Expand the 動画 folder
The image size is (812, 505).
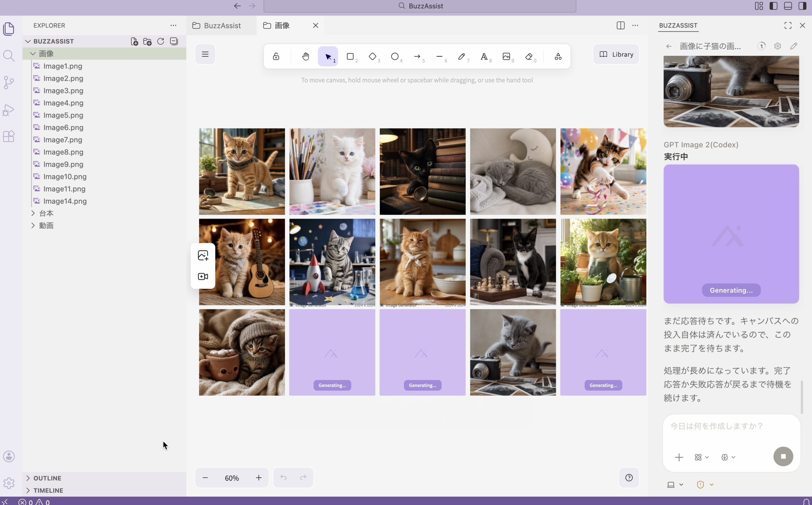tap(104, 225)
